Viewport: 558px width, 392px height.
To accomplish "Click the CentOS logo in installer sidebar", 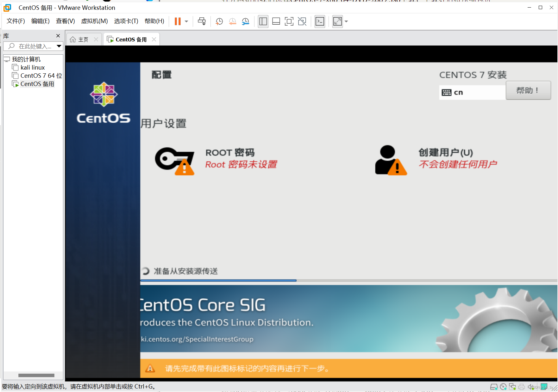I will [103, 103].
